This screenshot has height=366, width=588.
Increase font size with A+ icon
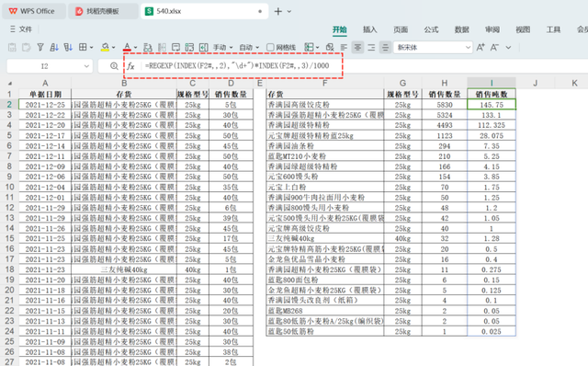(481, 47)
